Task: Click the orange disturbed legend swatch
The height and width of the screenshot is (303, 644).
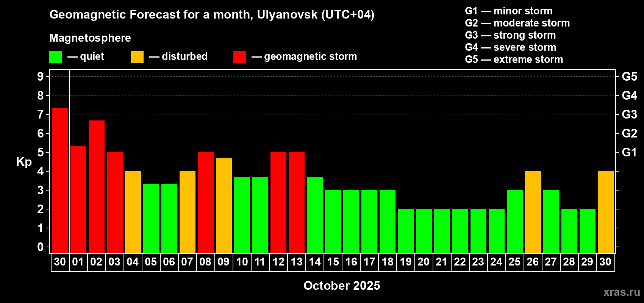Action: [x=137, y=57]
